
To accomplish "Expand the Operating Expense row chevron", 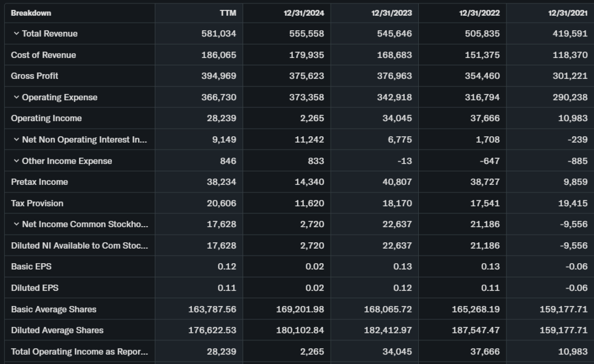I will (x=16, y=97).
